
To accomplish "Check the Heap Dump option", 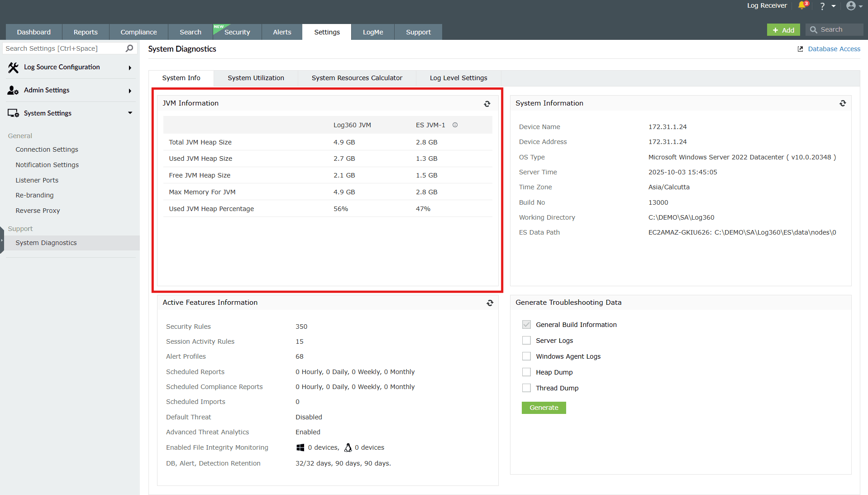I will (526, 372).
